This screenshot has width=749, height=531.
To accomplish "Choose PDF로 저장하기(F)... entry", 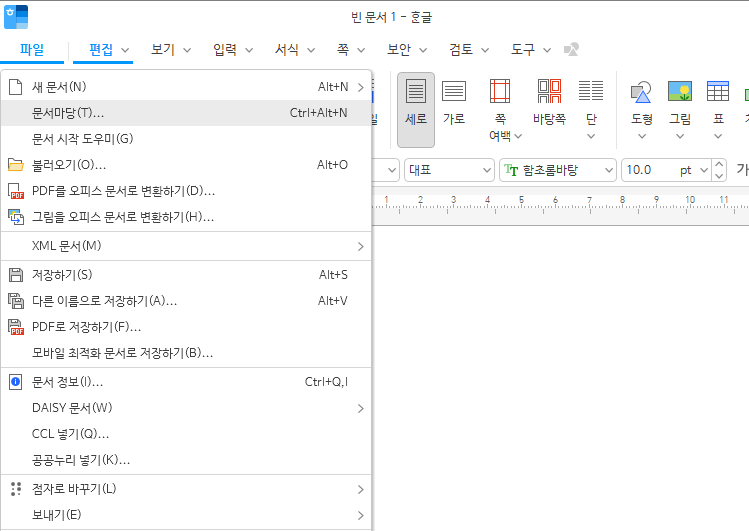I will 186,327.
